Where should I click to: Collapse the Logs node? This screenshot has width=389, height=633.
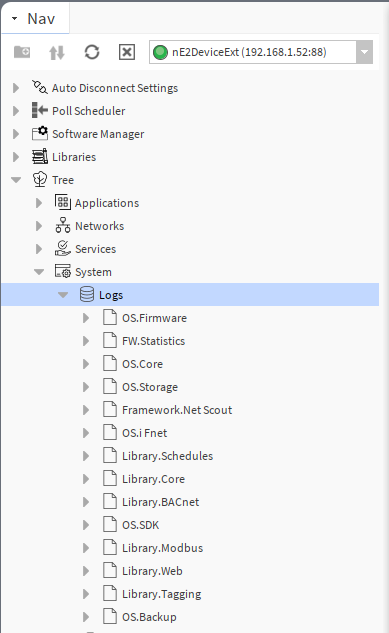pos(63,295)
